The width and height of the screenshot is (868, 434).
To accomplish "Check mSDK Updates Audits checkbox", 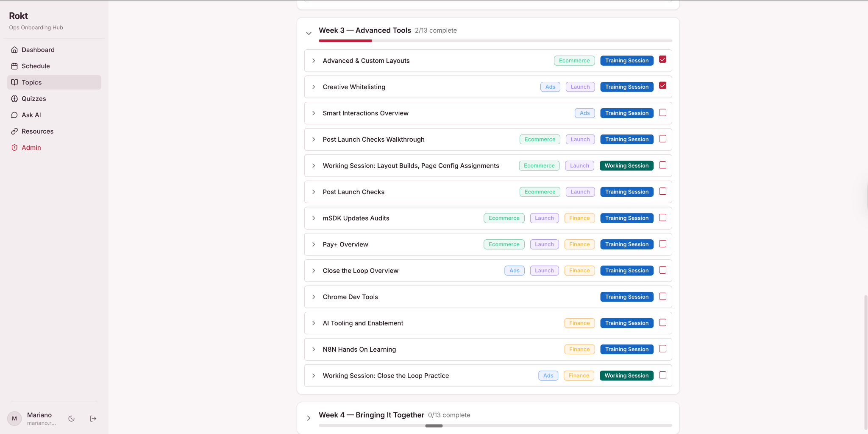I will (663, 218).
